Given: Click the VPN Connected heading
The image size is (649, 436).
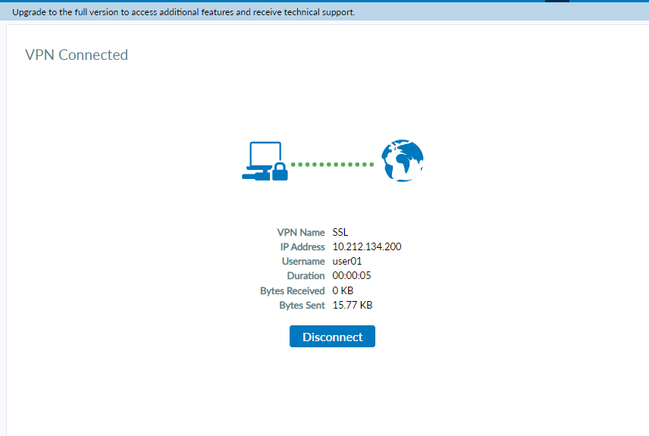Looking at the screenshot, I should (77, 55).
